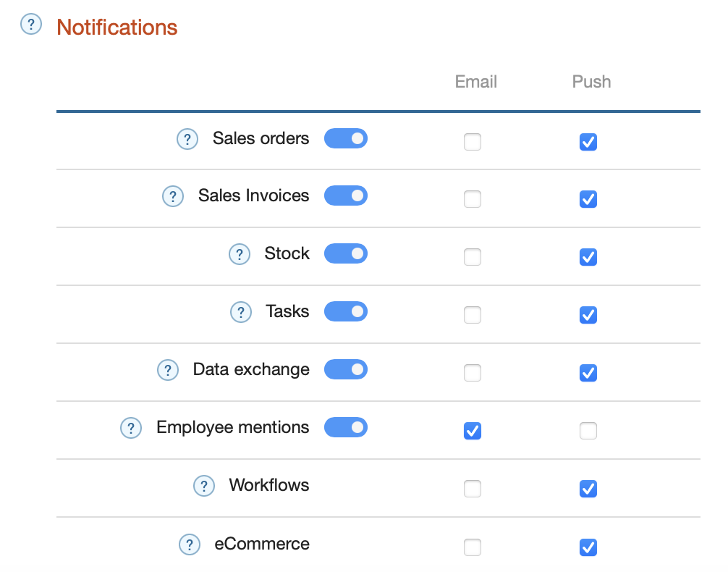Click the Sales orders label

click(261, 138)
